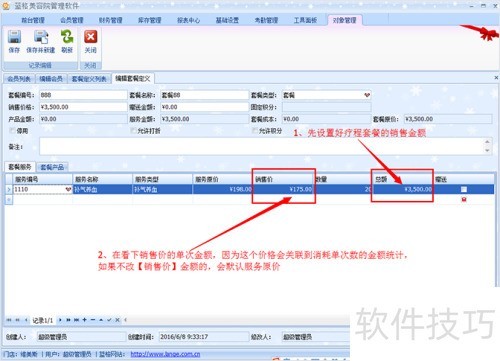Open the 套餐类型 (package type) dropdown
Image resolution: width=500 pixels, height=361 pixels.
367,95
